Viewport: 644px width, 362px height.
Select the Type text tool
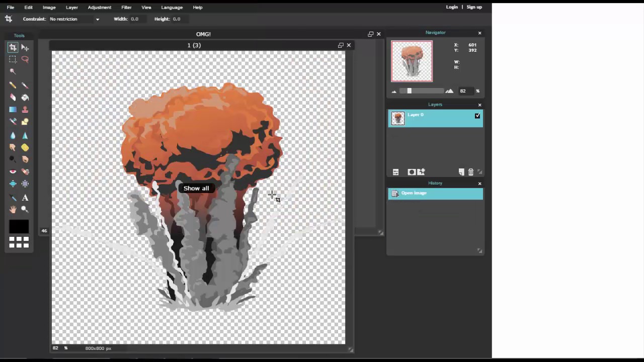pos(25,198)
